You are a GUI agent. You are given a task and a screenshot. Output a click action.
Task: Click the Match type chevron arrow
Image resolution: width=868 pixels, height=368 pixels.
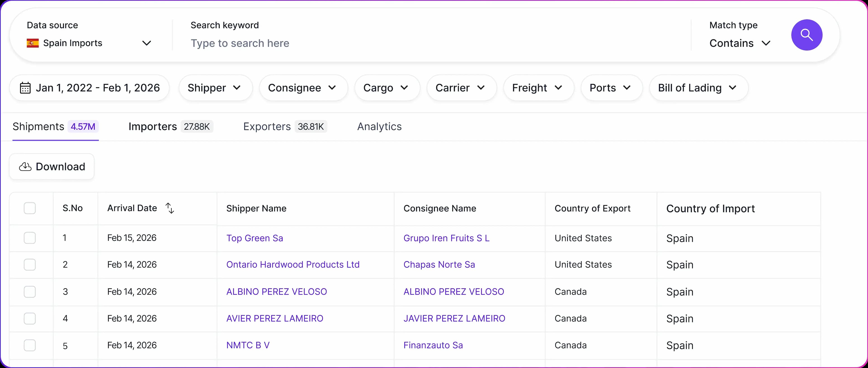click(766, 43)
